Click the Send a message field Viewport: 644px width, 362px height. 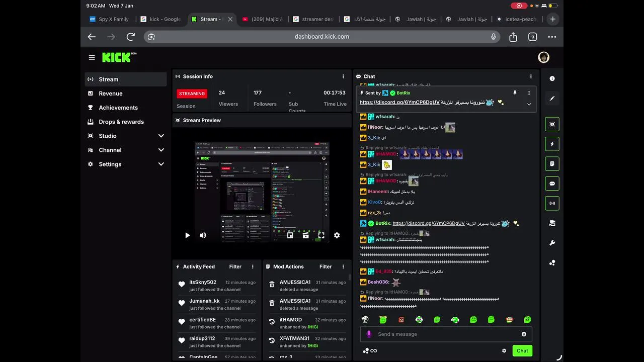tap(446, 334)
